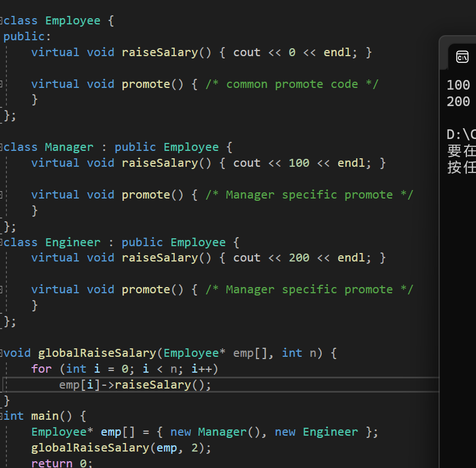476x468 pixels.
Task: Click the globalRaiseSalary(emp, 2) call
Action: coord(121,448)
